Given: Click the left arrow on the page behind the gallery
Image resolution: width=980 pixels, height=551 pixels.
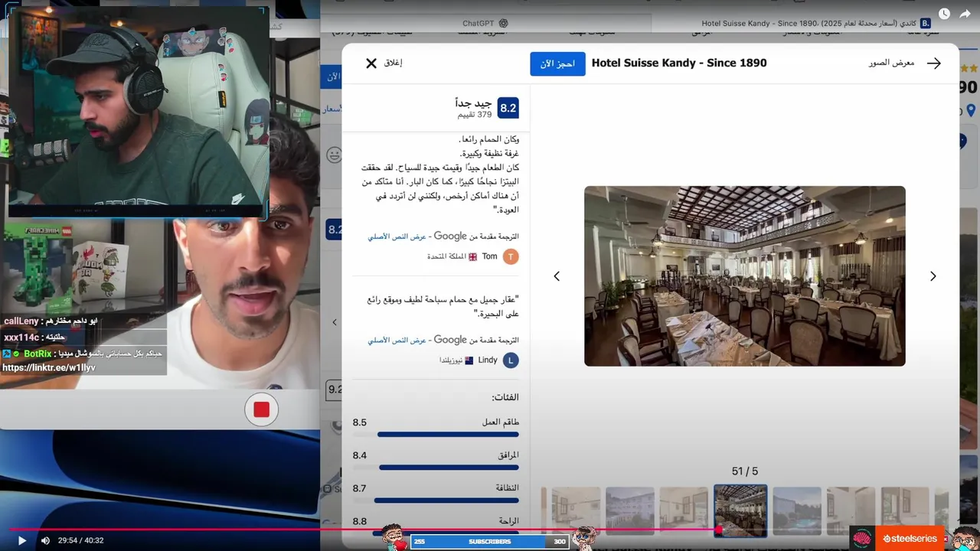Looking at the screenshot, I should pyautogui.click(x=334, y=322).
